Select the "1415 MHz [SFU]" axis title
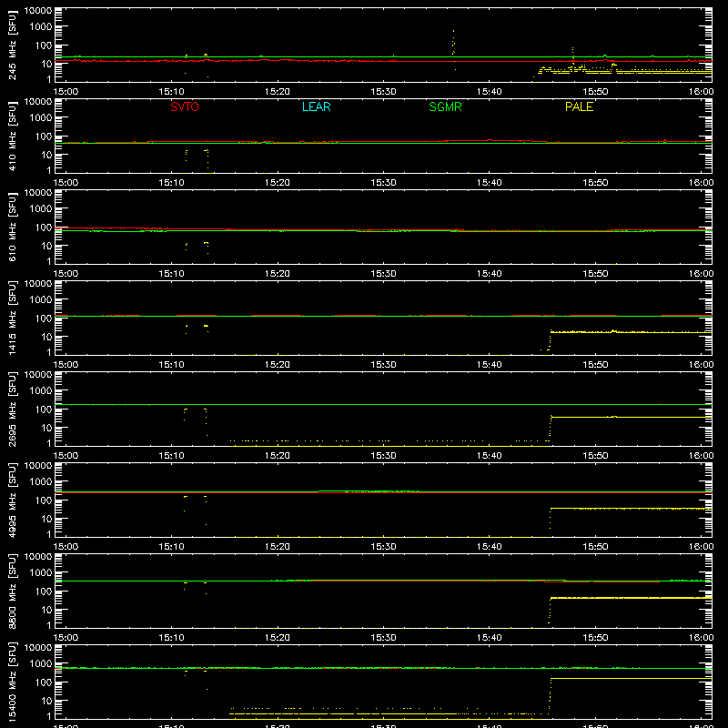 [13, 318]
